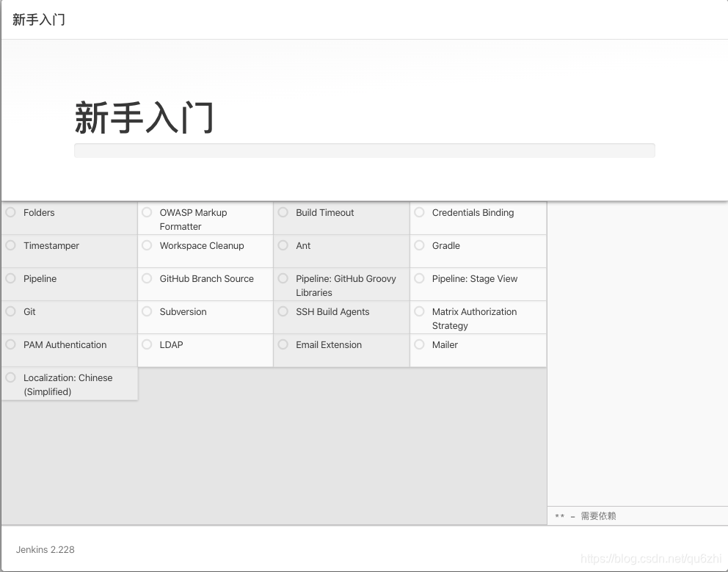728x572 pixels.
Task: Click the SSH Build Agents label
Action: (332, 312)
